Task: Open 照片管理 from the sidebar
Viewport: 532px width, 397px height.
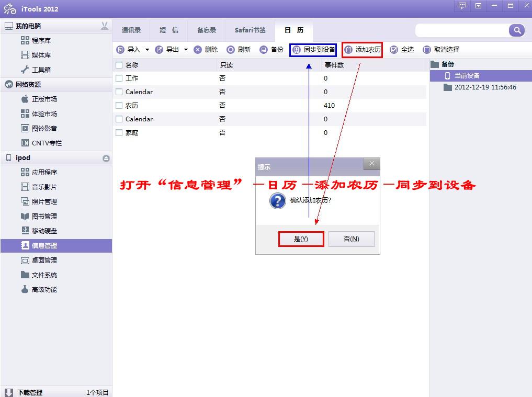Action: click(x=44, y=201)
